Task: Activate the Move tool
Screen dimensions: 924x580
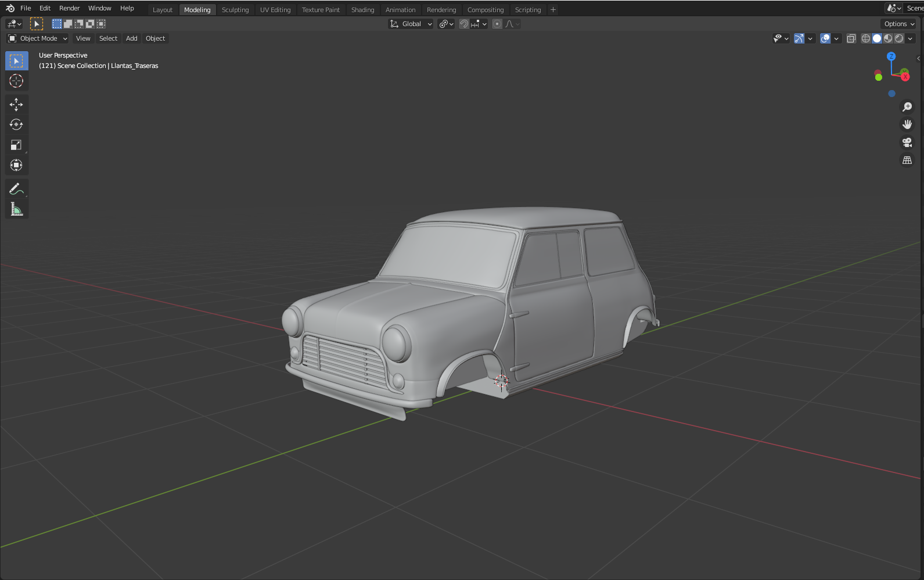Action: click(x=16, y=105)
